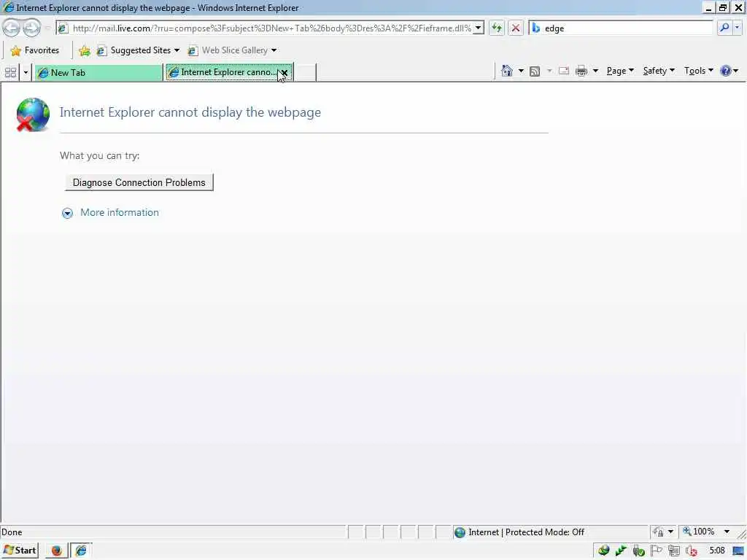This screenshot has height=560, width=747.
Task: Restore down the Internet Explorer window
Action: pos(723,8)
